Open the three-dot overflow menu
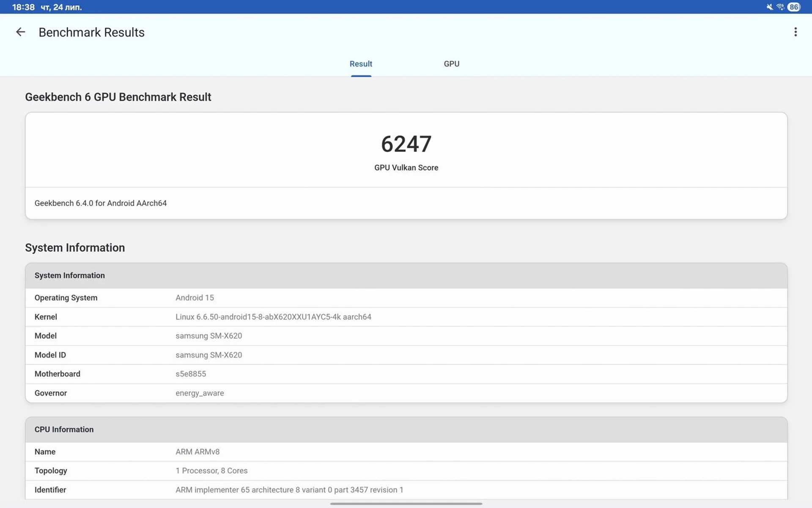Image resolution: width=812 pixels, height=508 pixels. pyautogui.click(x=795, y=32)
